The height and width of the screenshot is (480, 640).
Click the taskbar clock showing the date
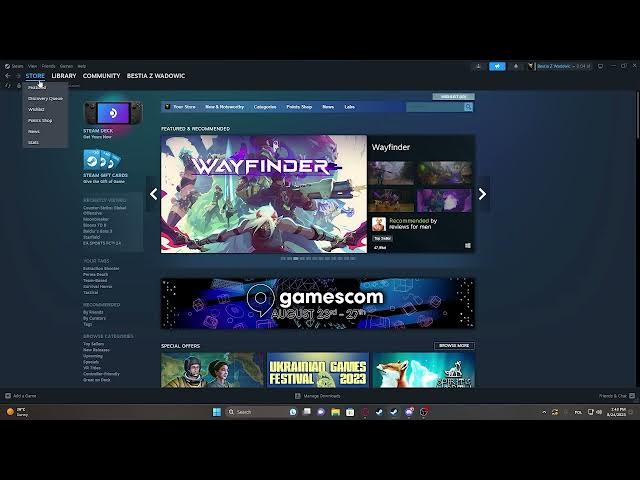coord(616,412)
